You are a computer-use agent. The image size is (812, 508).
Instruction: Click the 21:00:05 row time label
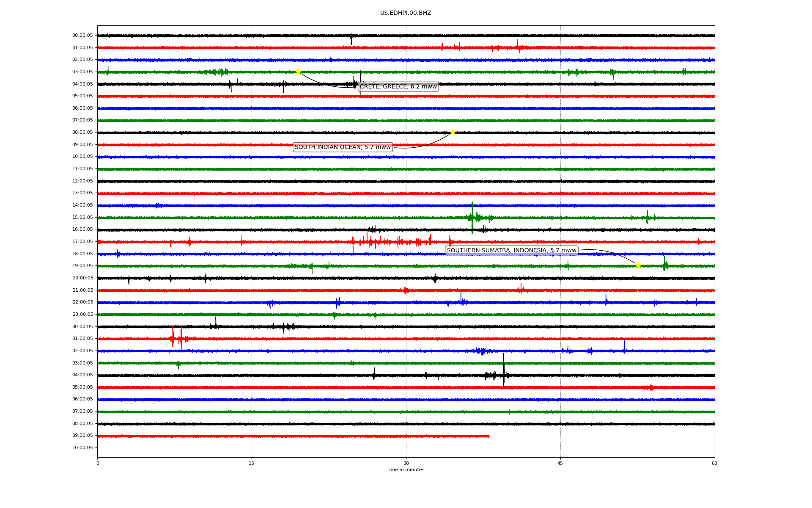(82, 290)
